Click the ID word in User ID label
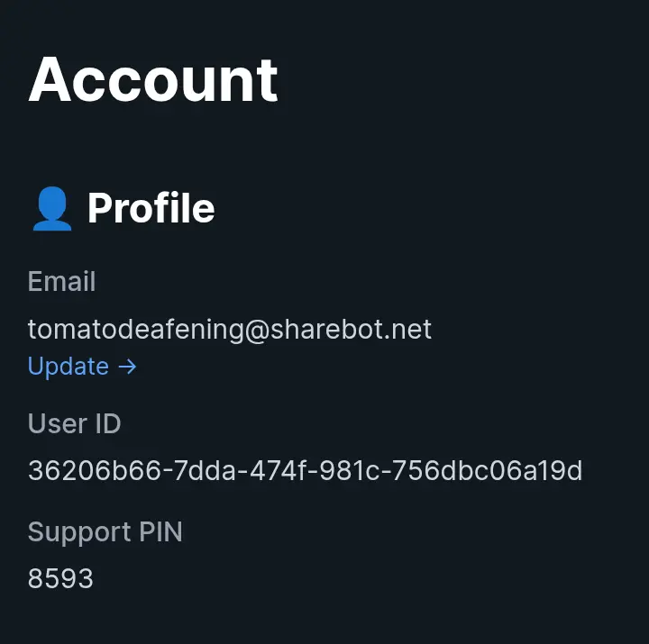Viewport: 649px width, 644px height. coord(107,423)
